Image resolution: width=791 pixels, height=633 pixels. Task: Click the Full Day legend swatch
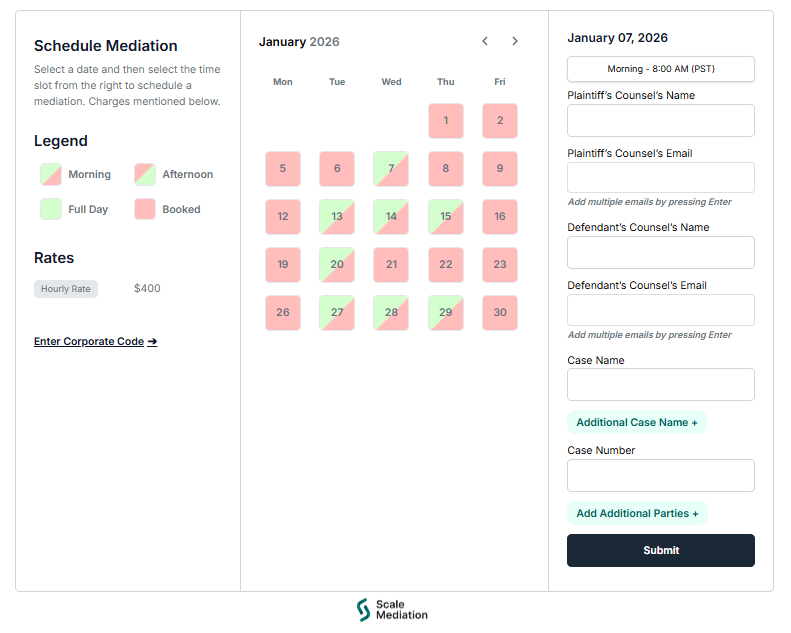tap(51, 209)
